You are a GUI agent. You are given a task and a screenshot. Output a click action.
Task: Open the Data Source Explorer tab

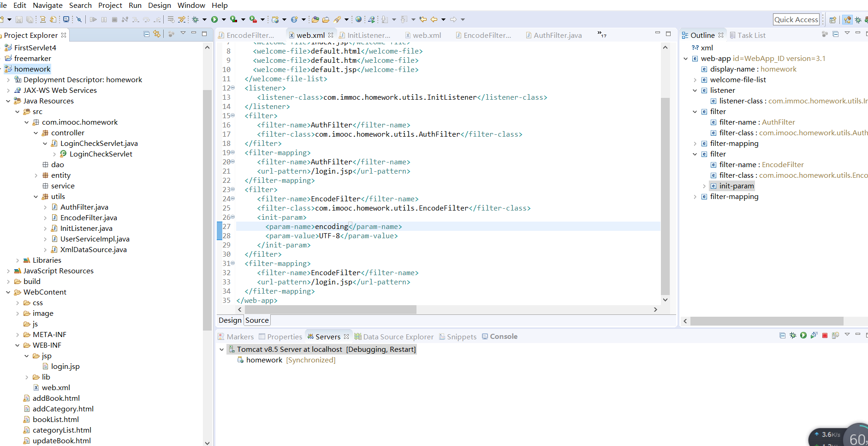click(394, 337)
